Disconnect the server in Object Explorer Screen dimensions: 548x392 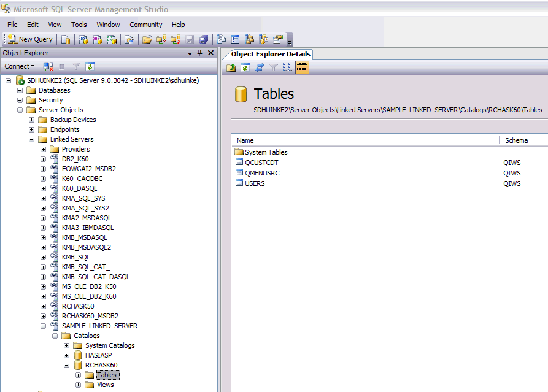click(48, 66)
